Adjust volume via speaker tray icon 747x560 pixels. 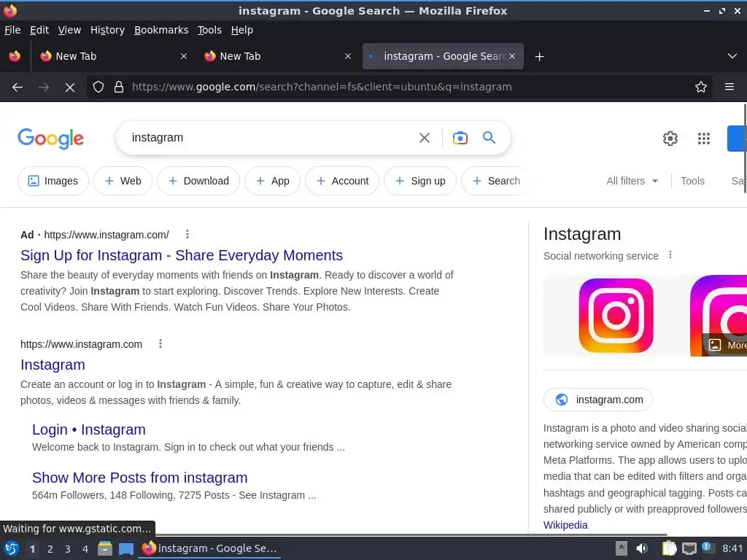pos(642,548)
